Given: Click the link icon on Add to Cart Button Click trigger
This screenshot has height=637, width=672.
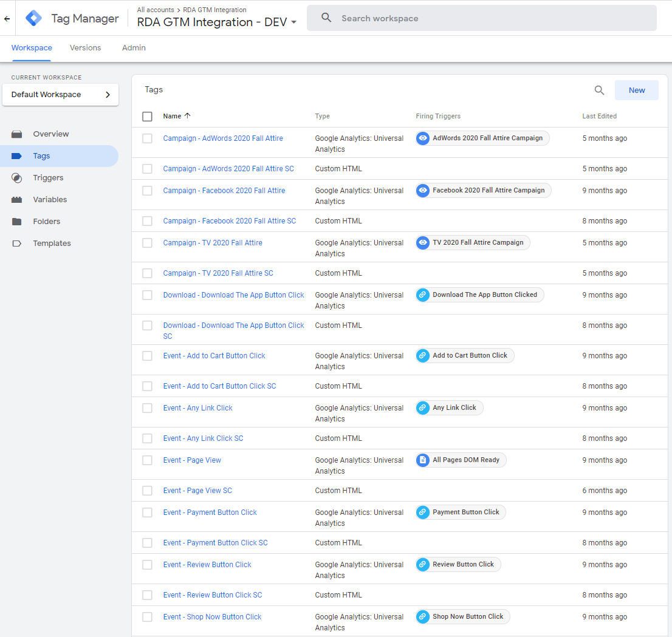Looking at the screenshot, I should coord(423,356).
